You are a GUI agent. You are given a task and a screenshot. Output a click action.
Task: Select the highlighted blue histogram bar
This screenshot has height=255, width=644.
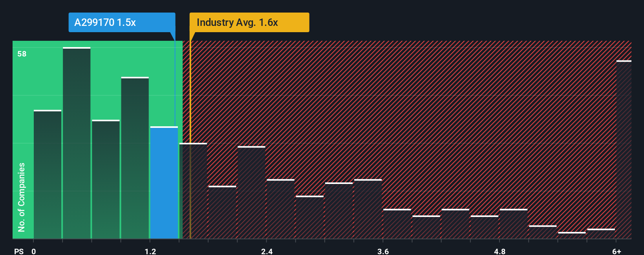coord(164,182)
